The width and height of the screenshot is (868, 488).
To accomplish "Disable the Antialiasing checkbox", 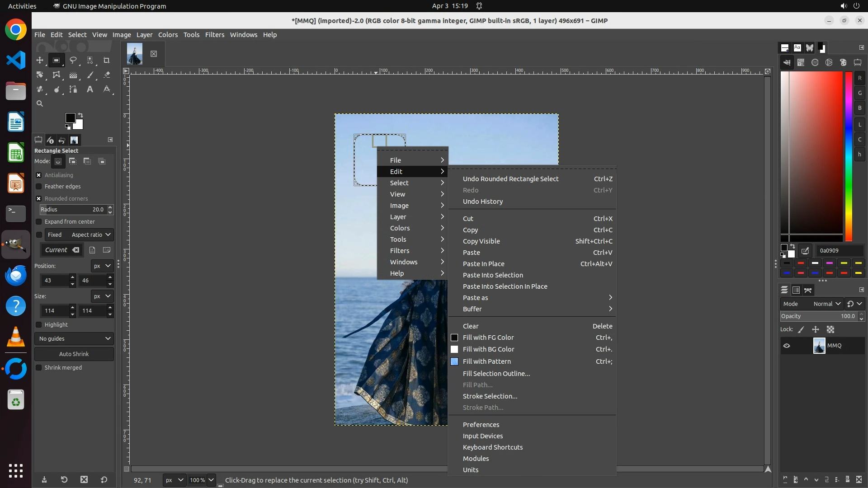I will [x=39, y=175].
